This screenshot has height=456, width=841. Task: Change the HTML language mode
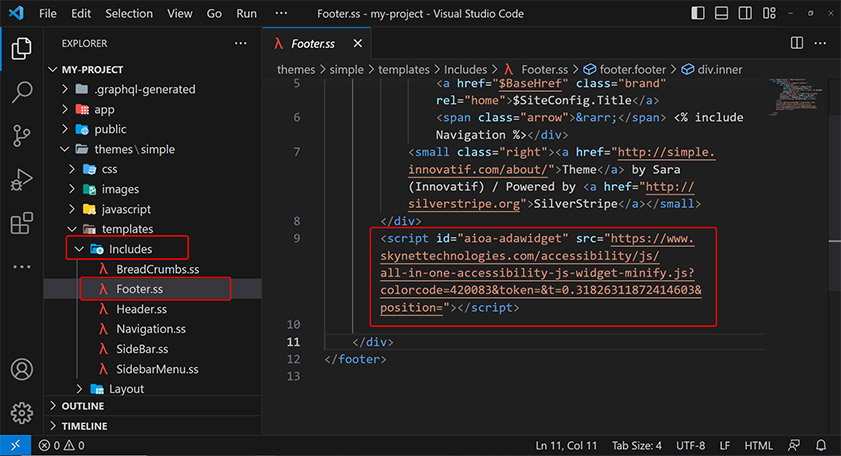point(758,445)
